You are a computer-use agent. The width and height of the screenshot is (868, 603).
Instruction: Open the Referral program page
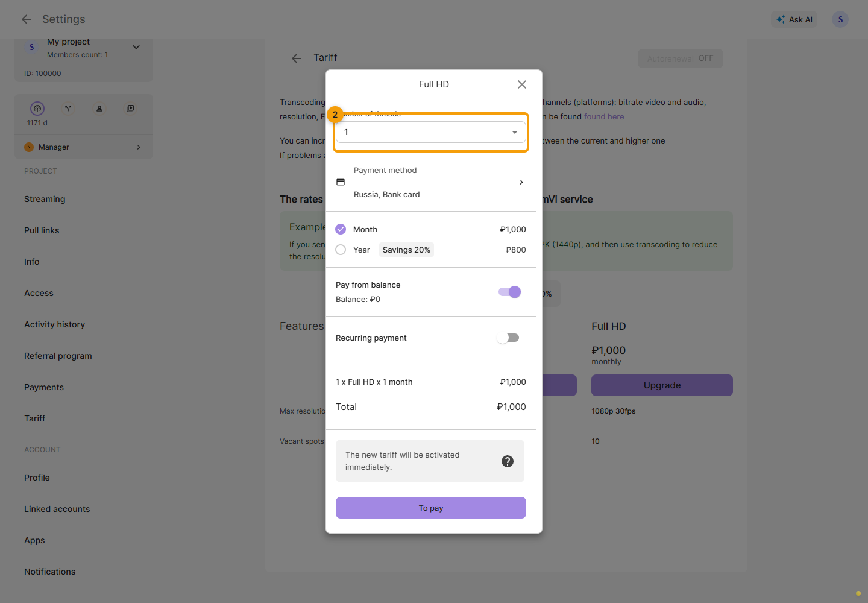pyautogui.click(x=58, y=356)
